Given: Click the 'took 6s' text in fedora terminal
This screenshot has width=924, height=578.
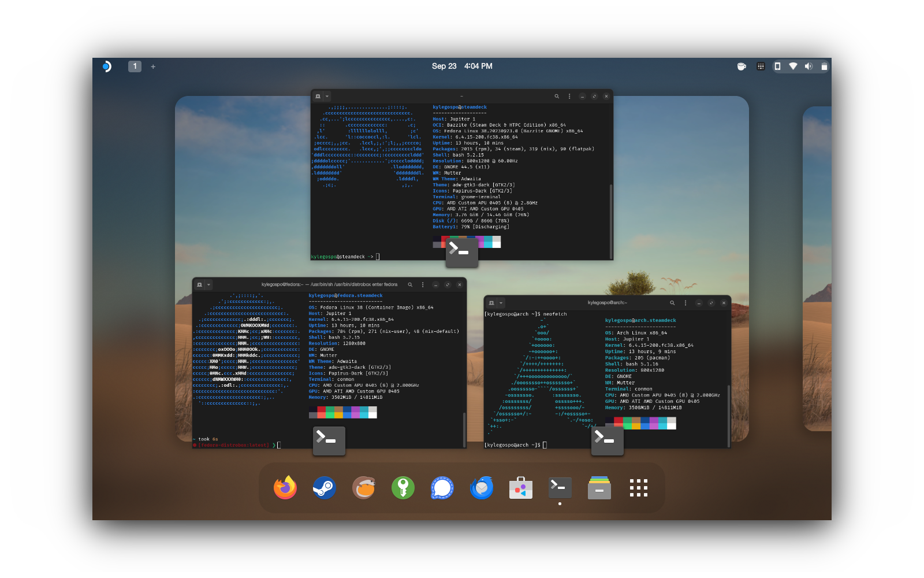Looking at the screenshot, I should click(x=208, y=439).
